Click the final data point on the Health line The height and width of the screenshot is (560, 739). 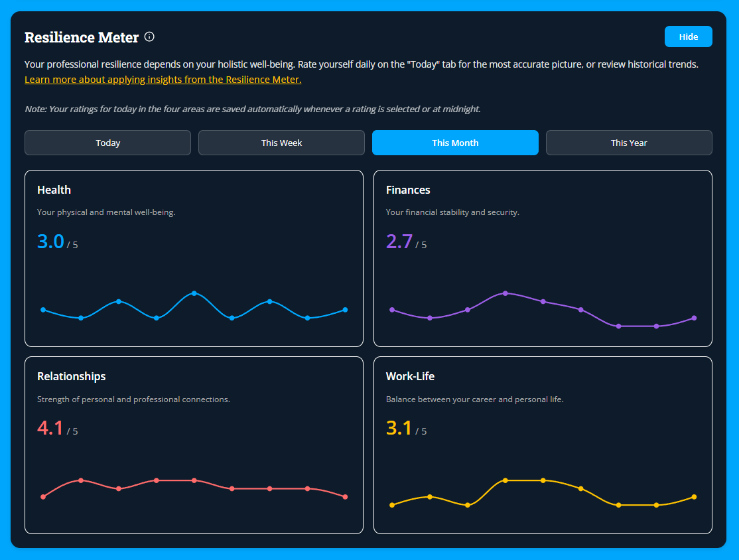click(x=346, y=309)
